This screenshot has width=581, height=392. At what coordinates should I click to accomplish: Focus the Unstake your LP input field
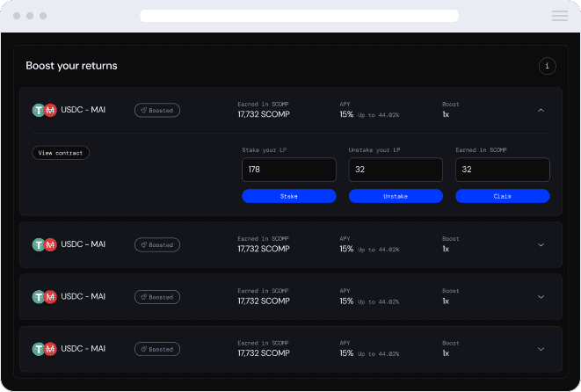coord(396,170)
